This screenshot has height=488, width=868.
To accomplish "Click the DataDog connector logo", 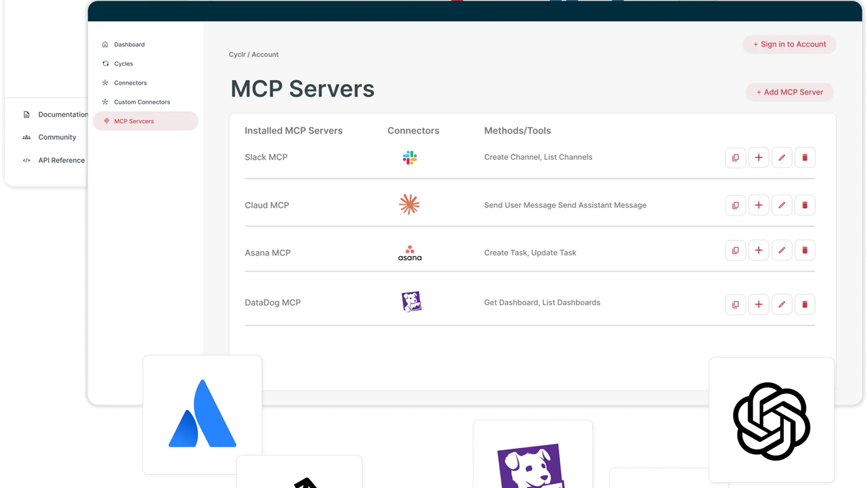I will click(412, 302).
